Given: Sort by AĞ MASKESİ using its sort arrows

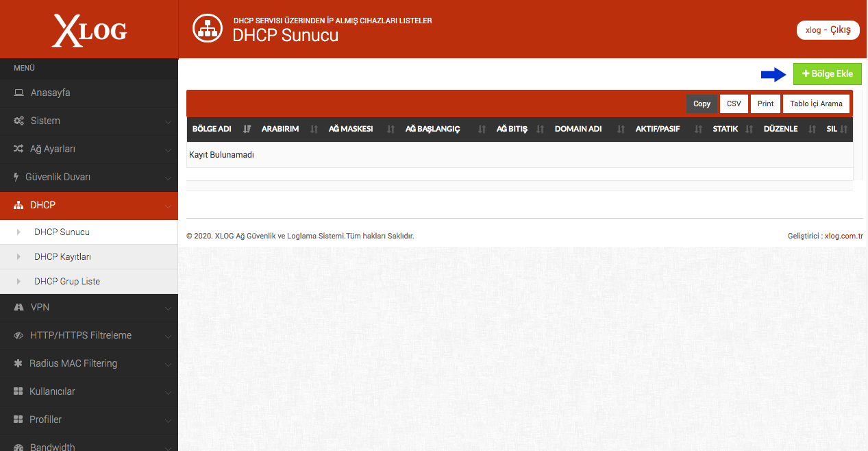Looking at the screenshot, I should tap(391, 129).
